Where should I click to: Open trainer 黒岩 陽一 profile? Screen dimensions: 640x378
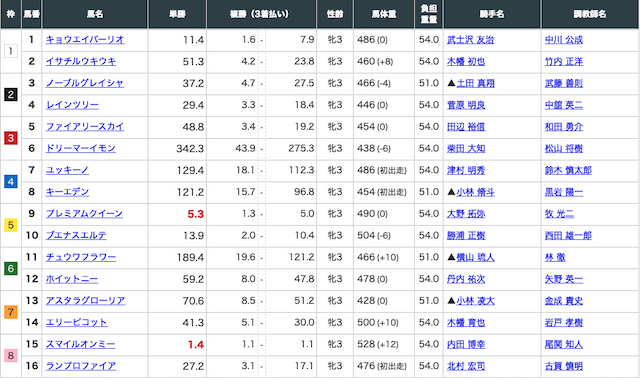pyautogui.click(x=564, y=192)
